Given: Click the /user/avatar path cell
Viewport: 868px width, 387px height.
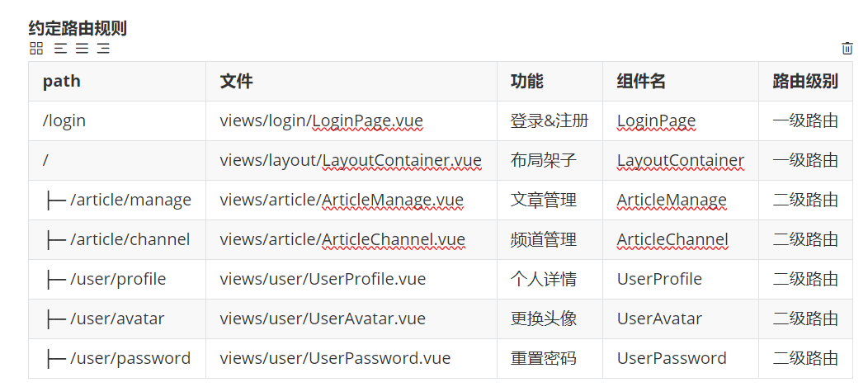Looking at the screenshot, I should [117, 319].
